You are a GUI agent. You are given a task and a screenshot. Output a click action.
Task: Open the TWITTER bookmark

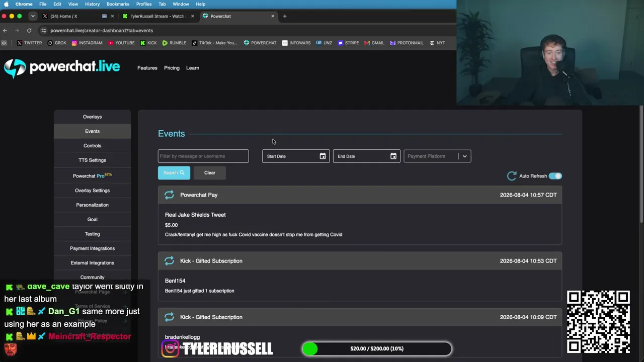[x=29, y=43]
